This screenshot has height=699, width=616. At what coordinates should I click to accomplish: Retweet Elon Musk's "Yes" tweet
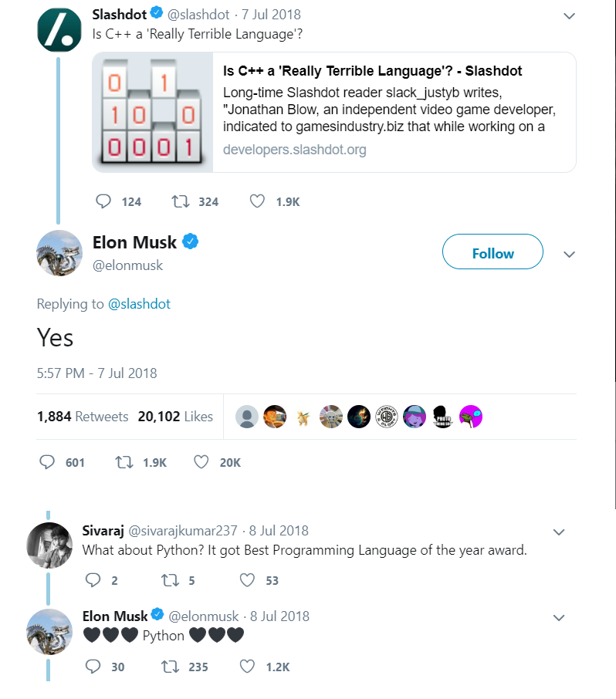pos(123,462)
